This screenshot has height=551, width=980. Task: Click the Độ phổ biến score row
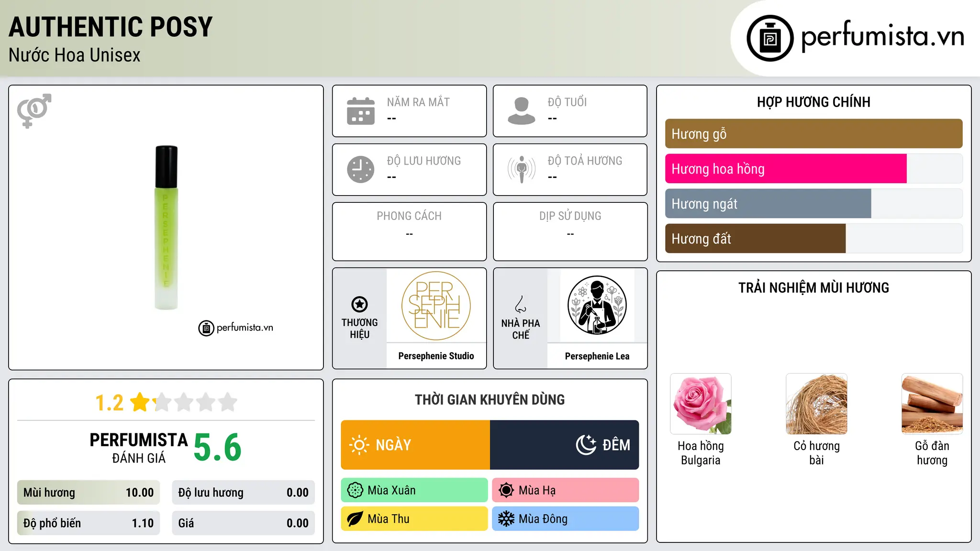pyautogui.click(x=89, y=523)
